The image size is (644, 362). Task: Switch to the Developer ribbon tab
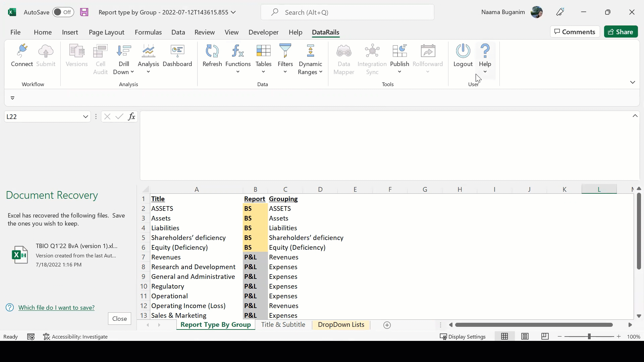(x=264, y=32)
